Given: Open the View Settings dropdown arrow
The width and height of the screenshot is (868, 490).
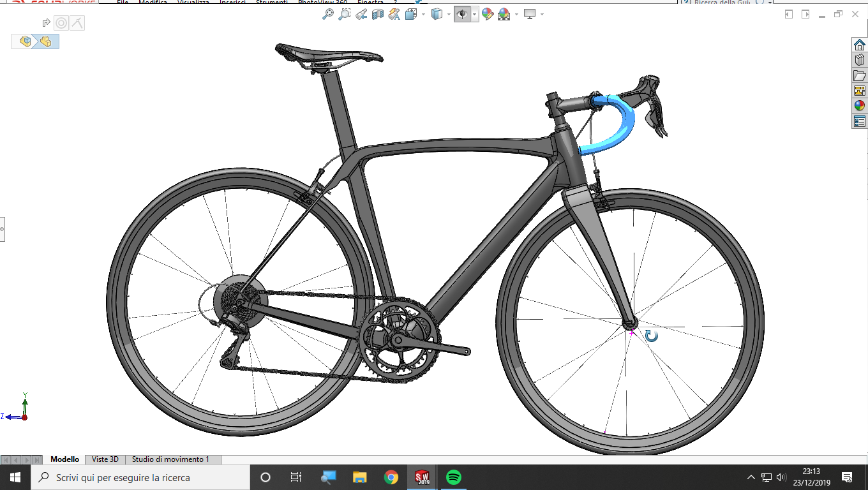Looking at the screenshot, I should [542, 15].
